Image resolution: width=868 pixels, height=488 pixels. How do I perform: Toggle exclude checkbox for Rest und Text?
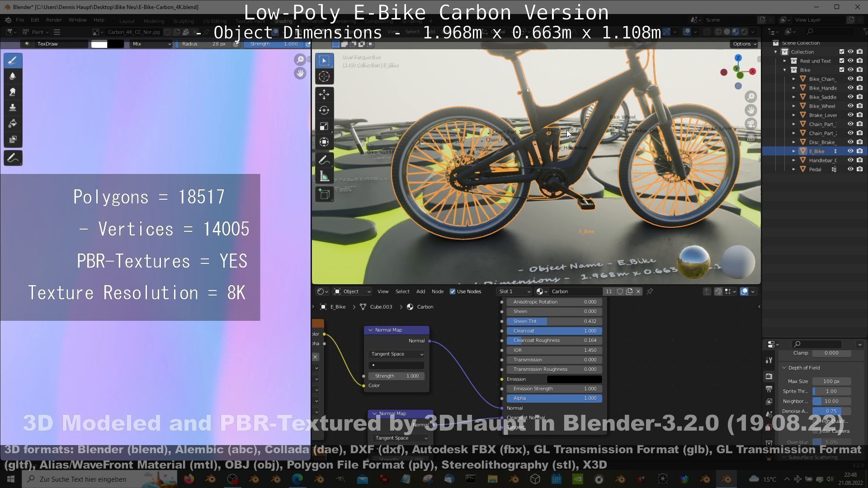pos(842,61)
